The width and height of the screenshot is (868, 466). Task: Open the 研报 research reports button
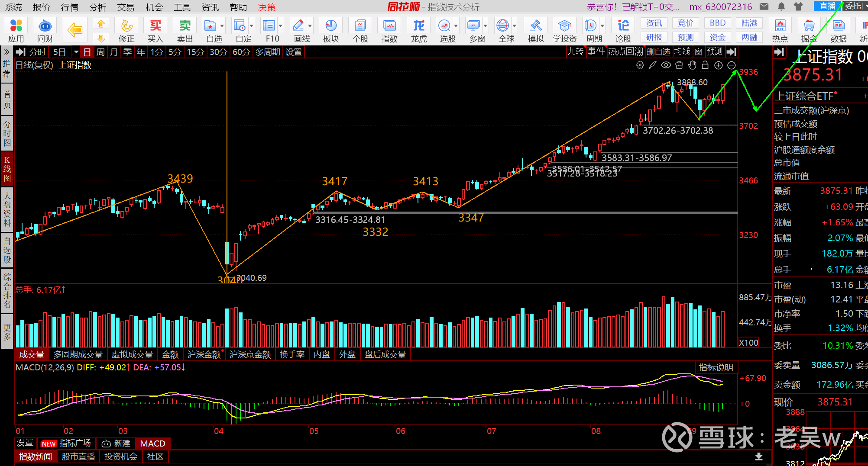654,37
